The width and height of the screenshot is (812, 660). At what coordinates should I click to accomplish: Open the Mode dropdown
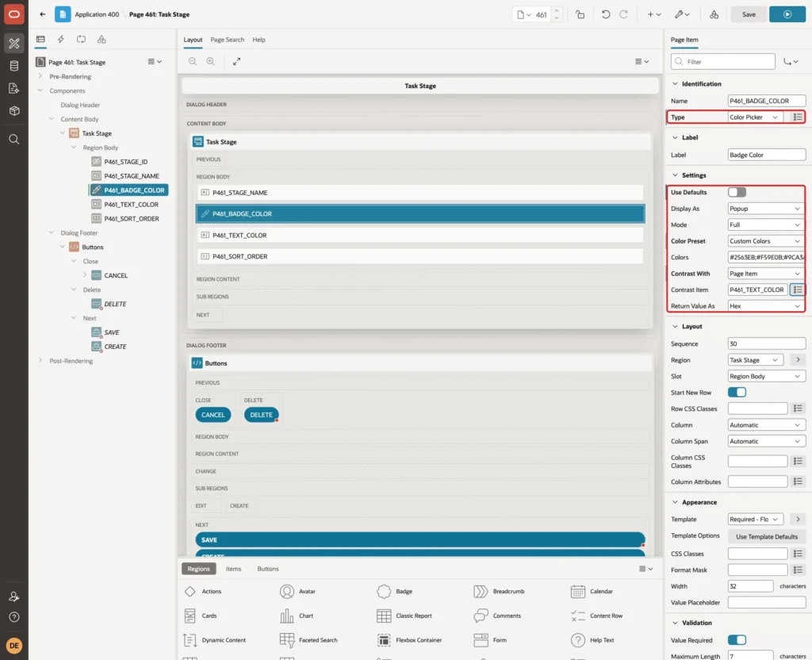pyautogui.click(x=767, y=224)
